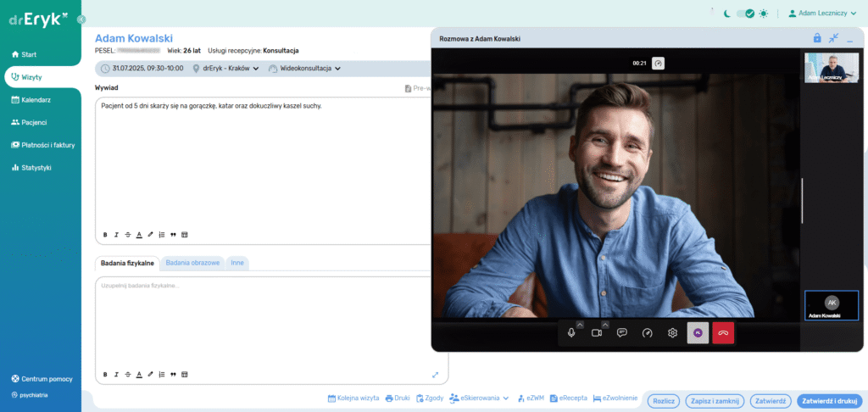The image size is (868, 412).
Task: Click the Zatwierdź button
Action: click(x=770, y=401)
